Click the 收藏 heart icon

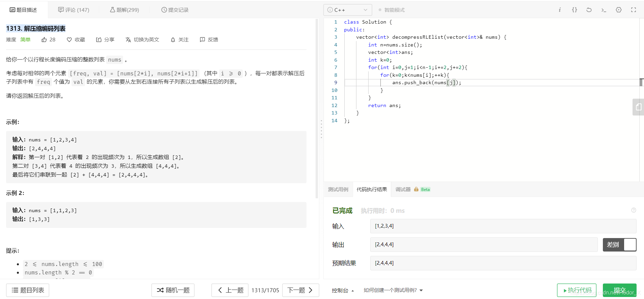(76, 40)
